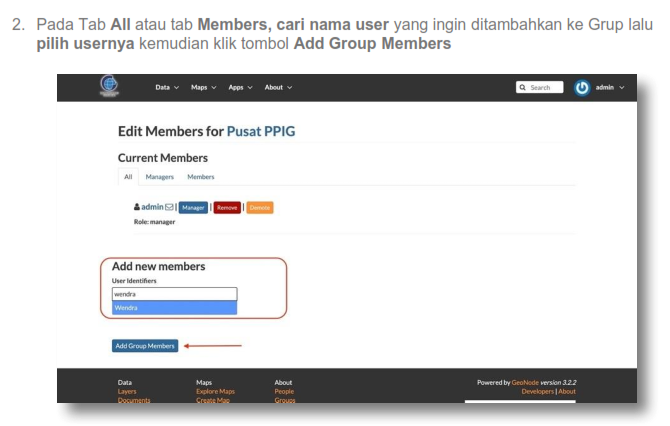The image size is (670, 426).
Task: Open the Pusat PPIG group link
Action: point(261,131)
